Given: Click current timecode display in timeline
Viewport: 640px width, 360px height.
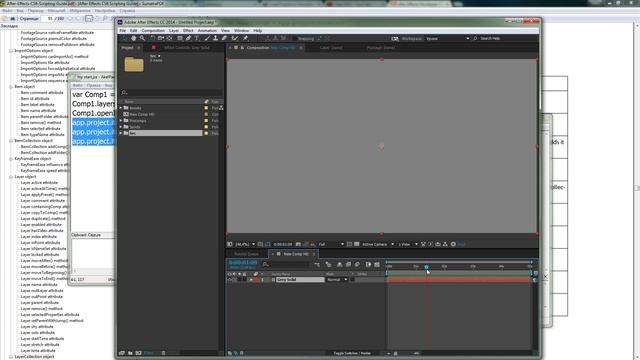Looking at the screenshot, I should point(243,262).
